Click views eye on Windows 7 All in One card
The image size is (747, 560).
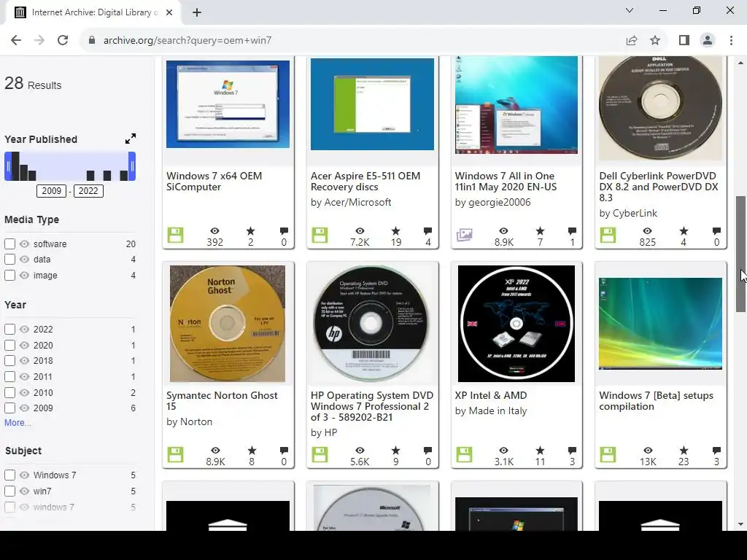[x=503, y=231]
